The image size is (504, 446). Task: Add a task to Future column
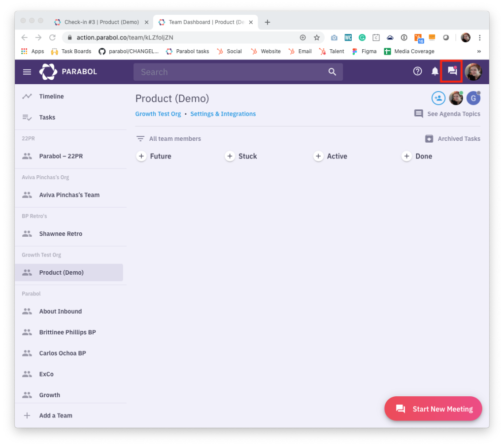click(x=141, y=157)
